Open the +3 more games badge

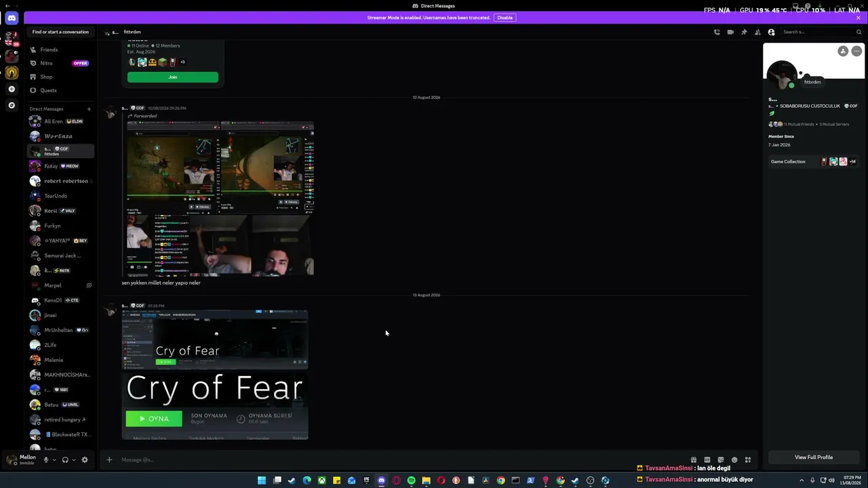tap(182, 62)
